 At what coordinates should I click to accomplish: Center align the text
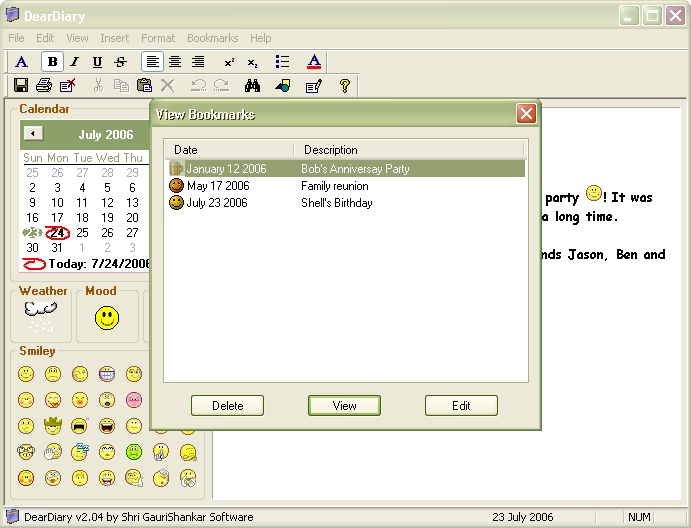click(x=175, y=62)
